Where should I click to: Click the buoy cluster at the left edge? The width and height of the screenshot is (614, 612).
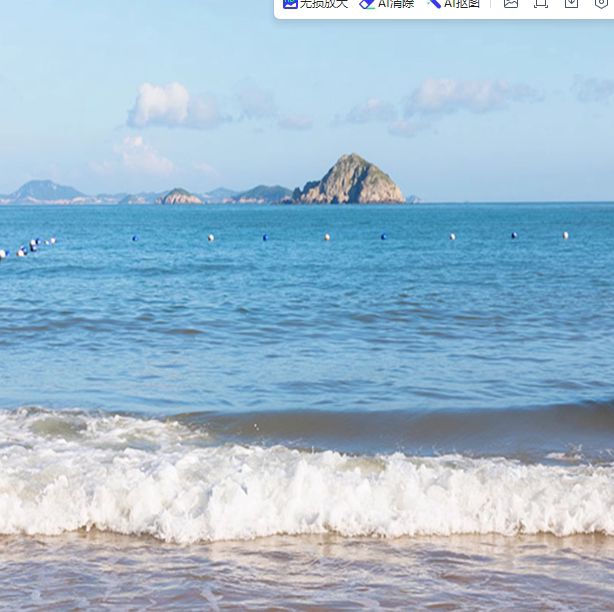[x=28, y=246]
